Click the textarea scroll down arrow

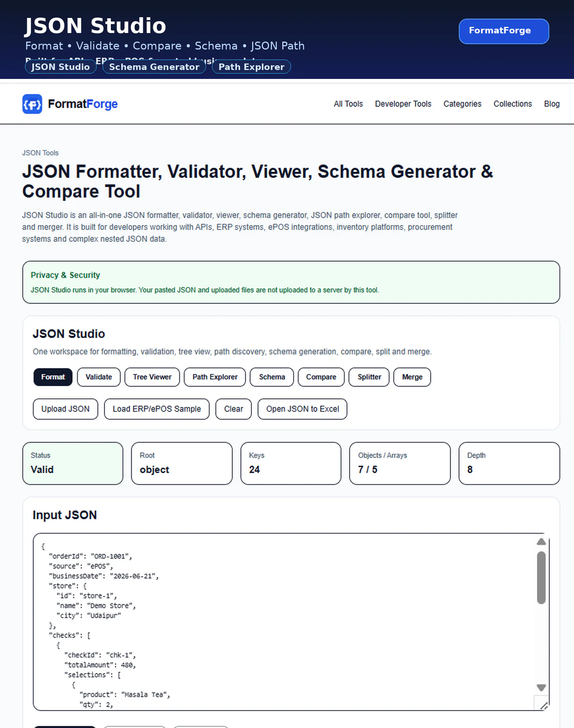[x=541, y=687]
